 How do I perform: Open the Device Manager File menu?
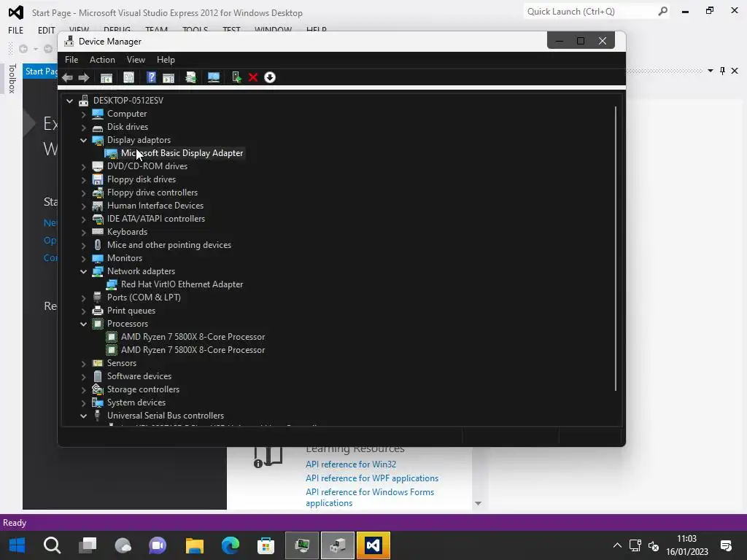(71, 60)
